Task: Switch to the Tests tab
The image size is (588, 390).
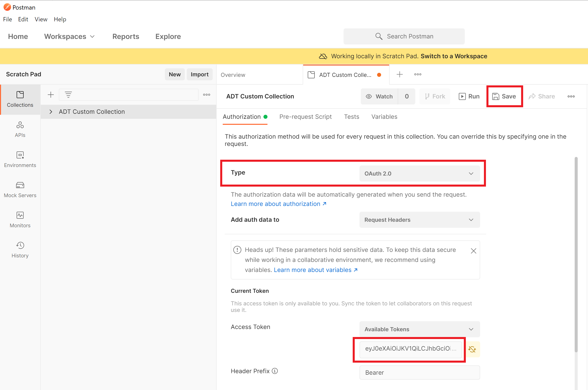Action: coord(351,117)
